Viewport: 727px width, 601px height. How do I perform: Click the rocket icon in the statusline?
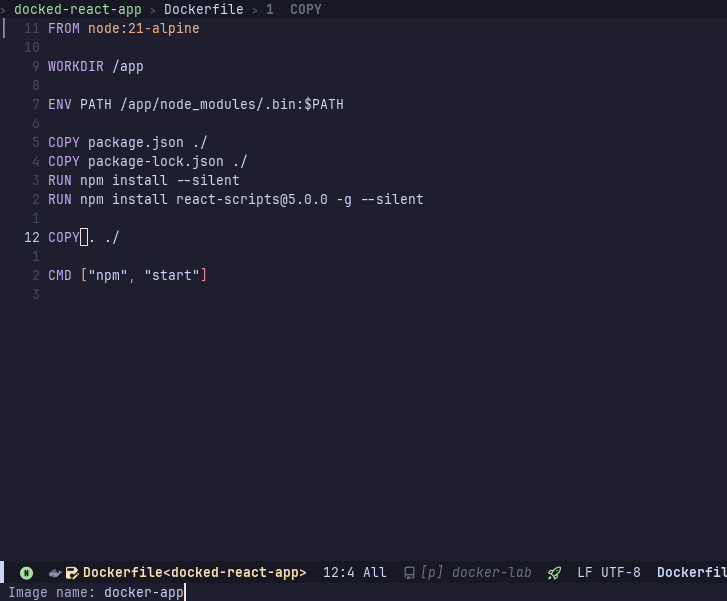tap(554, 573)
